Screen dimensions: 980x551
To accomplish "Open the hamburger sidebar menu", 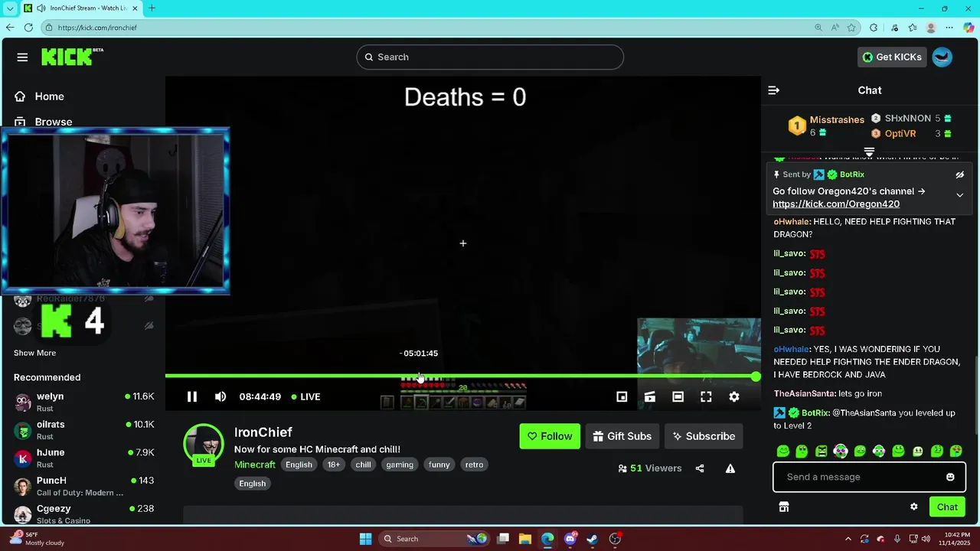I will point(22,57).
